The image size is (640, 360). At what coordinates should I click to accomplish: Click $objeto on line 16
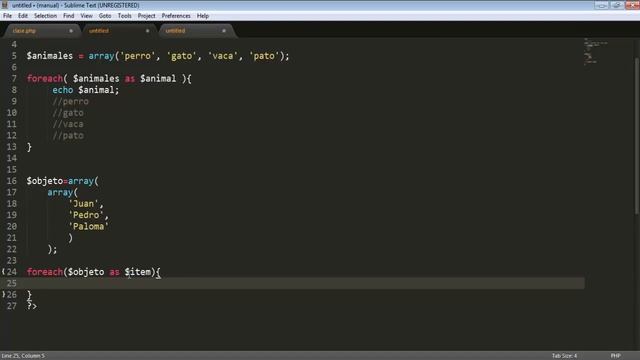click(44, 181)
